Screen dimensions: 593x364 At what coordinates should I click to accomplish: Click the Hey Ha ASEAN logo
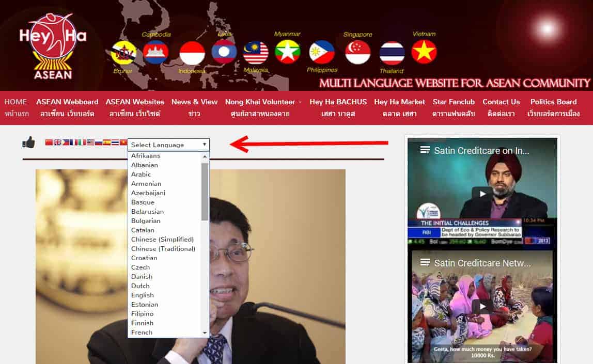[x=53, y=46]
